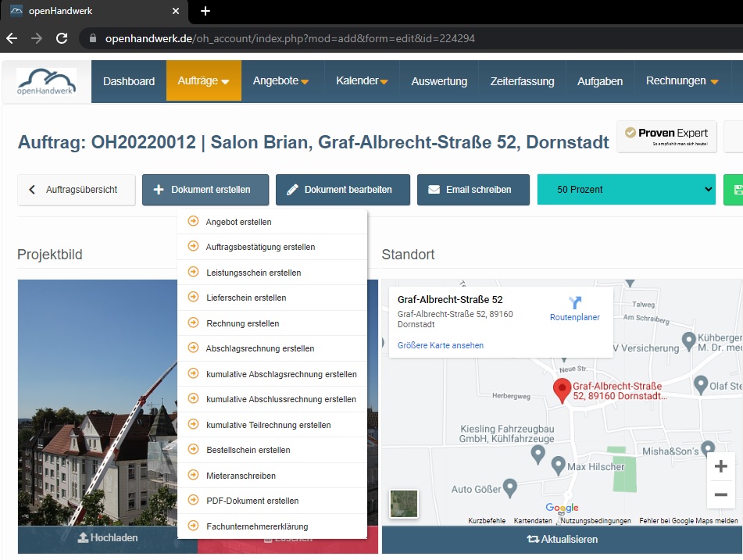This screenshot has width=743, height=560.
Task: Click the ProvenExpert badge
Action: (666, 137)
